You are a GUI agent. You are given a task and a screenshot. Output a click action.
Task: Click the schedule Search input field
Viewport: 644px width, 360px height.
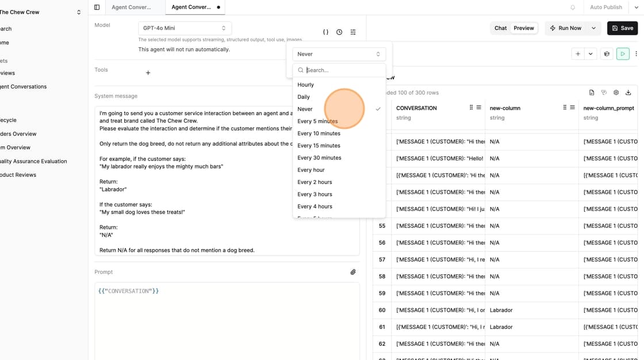pos(342,70)
